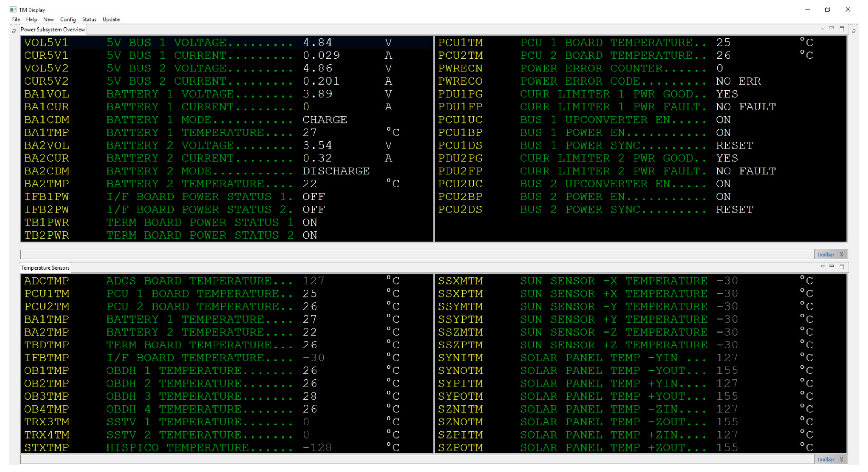Select the PWRECN power error counter row
This screenshot has height=472, width=868.
(641, 68)
